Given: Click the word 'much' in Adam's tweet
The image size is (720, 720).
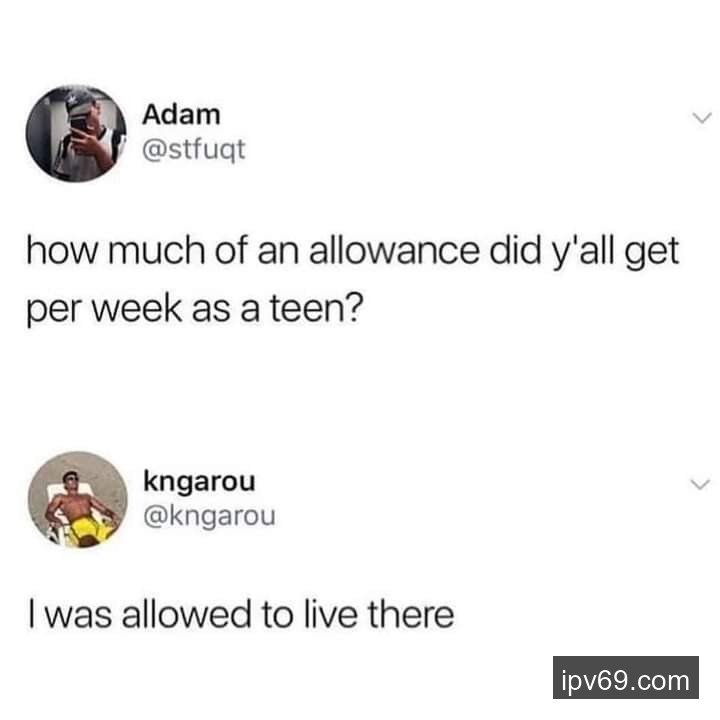Looking at the screenshot, I should click(x=157, y=251).
